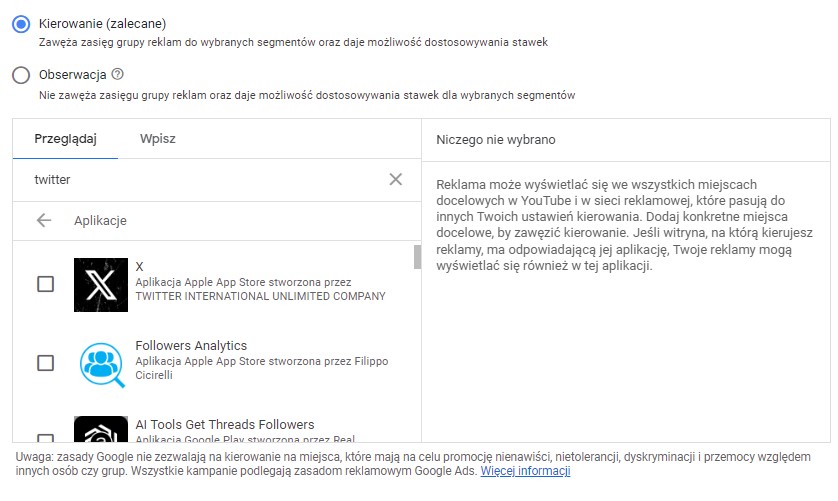Click the X app name text
Image resolution: width=838 pixels, height=501 pixels.
click(x=140, y=267)
